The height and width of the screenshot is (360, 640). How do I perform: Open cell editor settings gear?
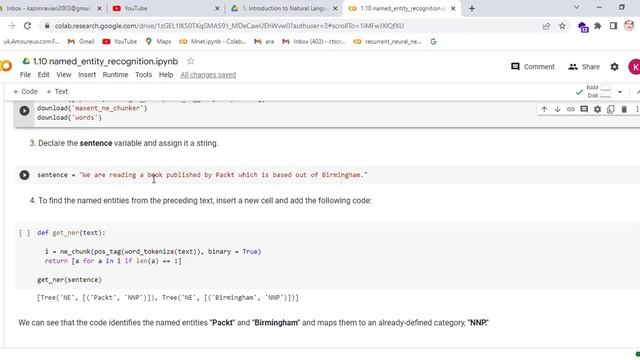coord(598,109)
